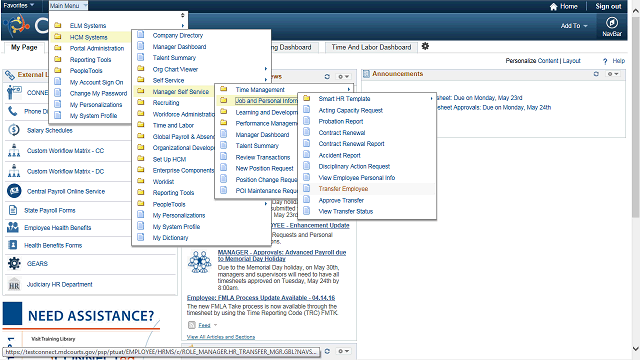Screen dimensions: 640x360
Task: Click the GEARS gear icon
Action: coord(14,263)
